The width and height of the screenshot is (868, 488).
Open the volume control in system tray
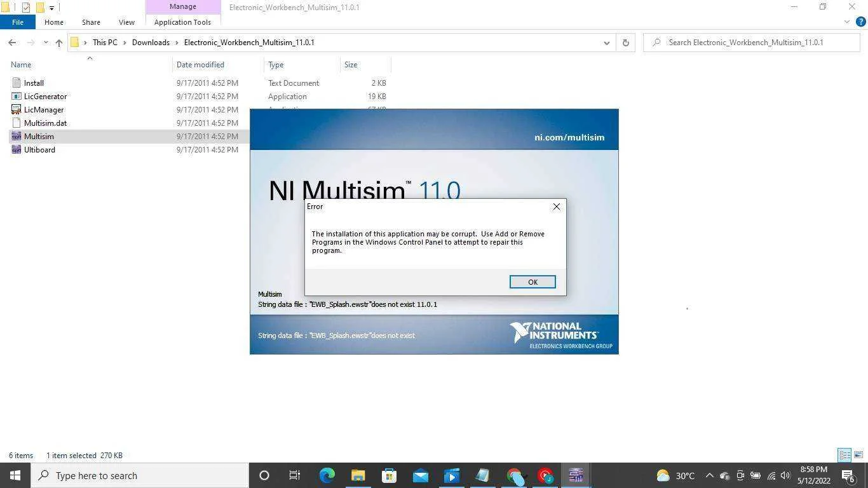click(x=785, y=475)
